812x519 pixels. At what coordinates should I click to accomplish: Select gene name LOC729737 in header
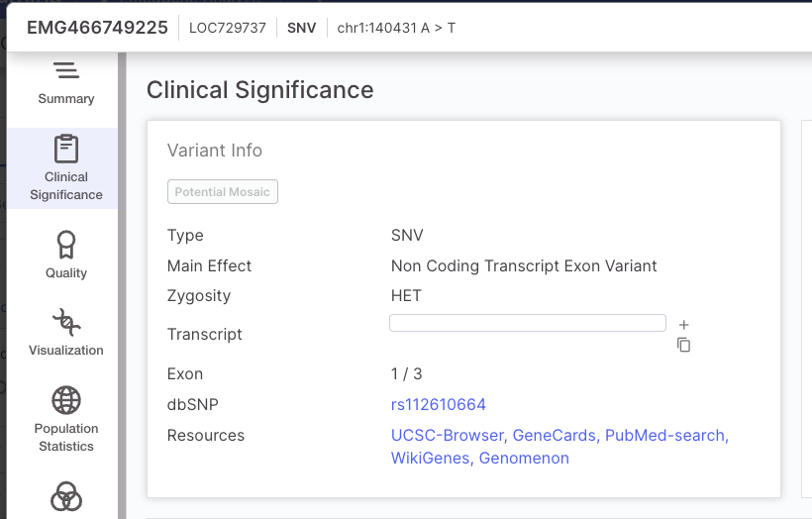coord(228,28)
